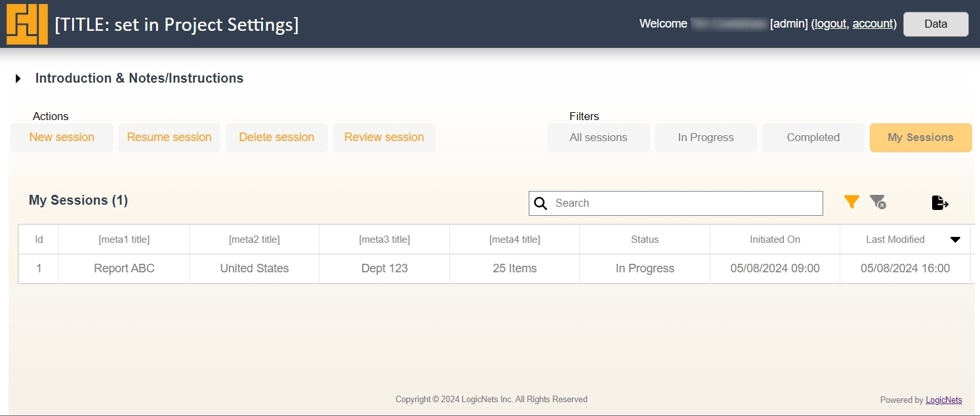Select the United States cell
The image size is (980, 416).
point(255,268)
